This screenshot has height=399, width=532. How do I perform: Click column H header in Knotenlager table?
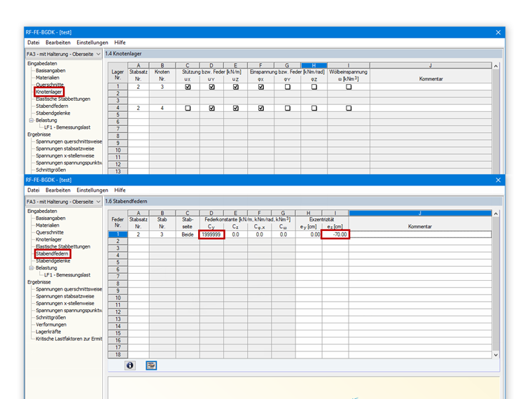coord(314,66)
